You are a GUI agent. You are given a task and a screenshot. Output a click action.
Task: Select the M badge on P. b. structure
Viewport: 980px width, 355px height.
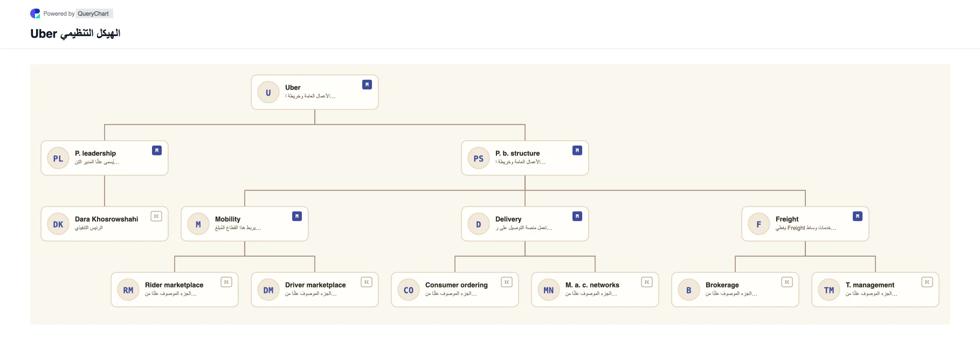577,151
